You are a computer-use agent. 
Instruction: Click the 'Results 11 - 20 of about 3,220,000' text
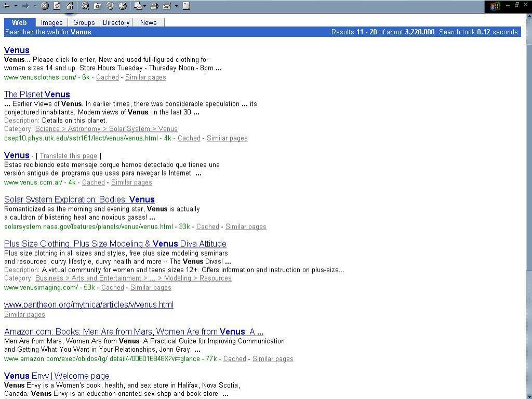pyautogui.click(x=383, y=32)
